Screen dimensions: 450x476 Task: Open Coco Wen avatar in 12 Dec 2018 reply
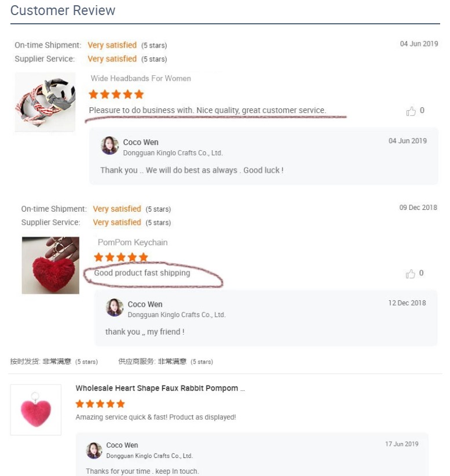click(x=114, y=307)
